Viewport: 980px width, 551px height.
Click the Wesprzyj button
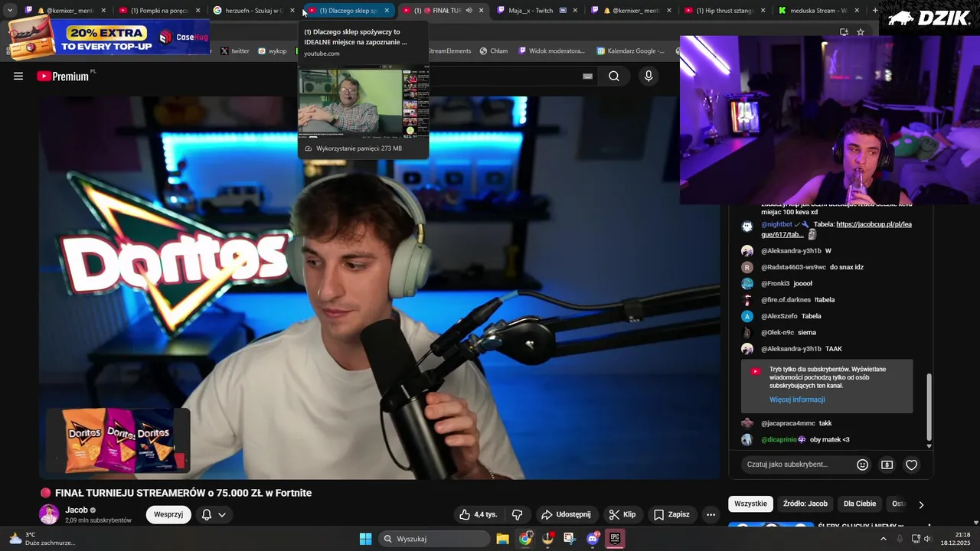coord(168,514)
